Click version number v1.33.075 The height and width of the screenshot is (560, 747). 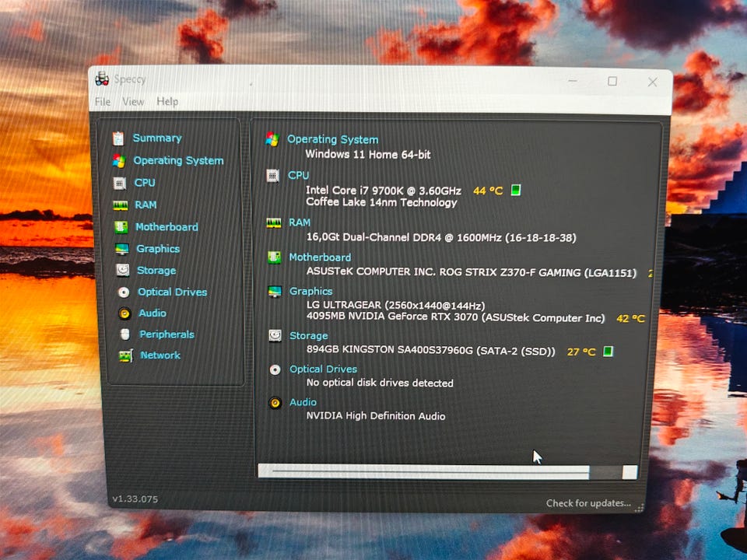(x=135, y=499)
